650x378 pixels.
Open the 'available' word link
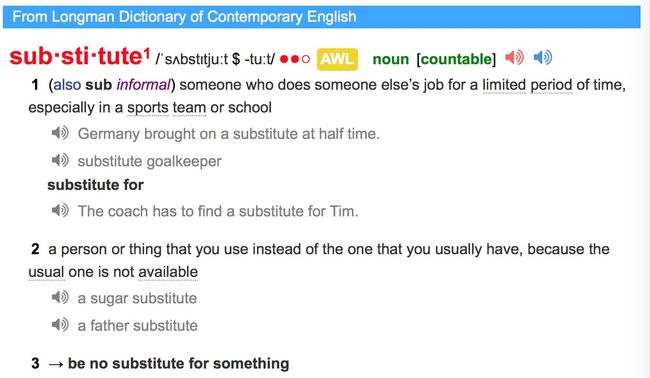(x=168, y=272)
